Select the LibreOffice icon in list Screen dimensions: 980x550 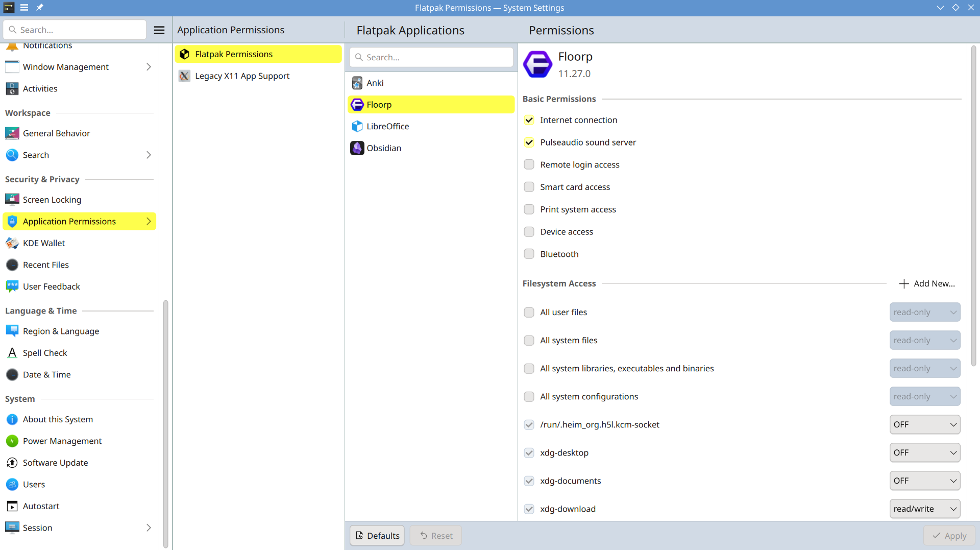click(x=357, y=126)
